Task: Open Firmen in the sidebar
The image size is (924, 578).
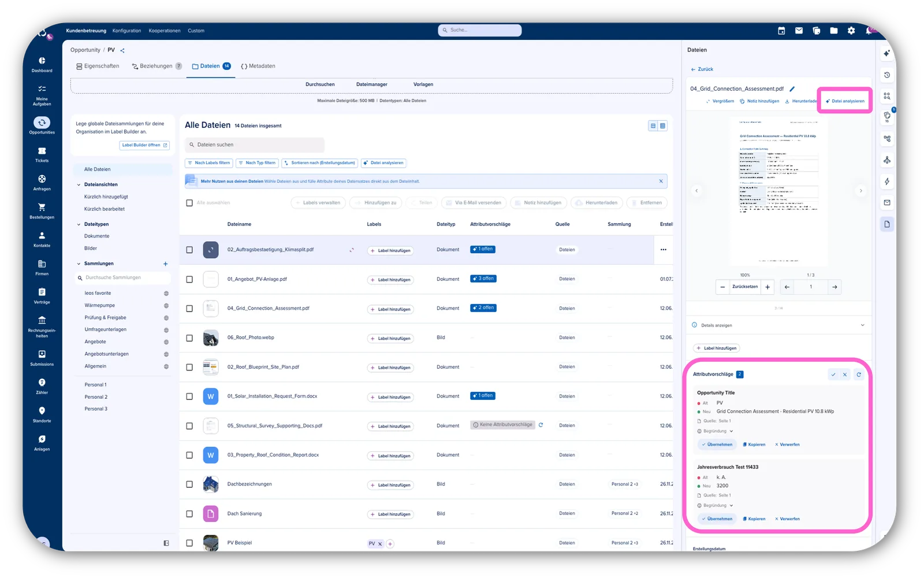Action: point(42,268)
